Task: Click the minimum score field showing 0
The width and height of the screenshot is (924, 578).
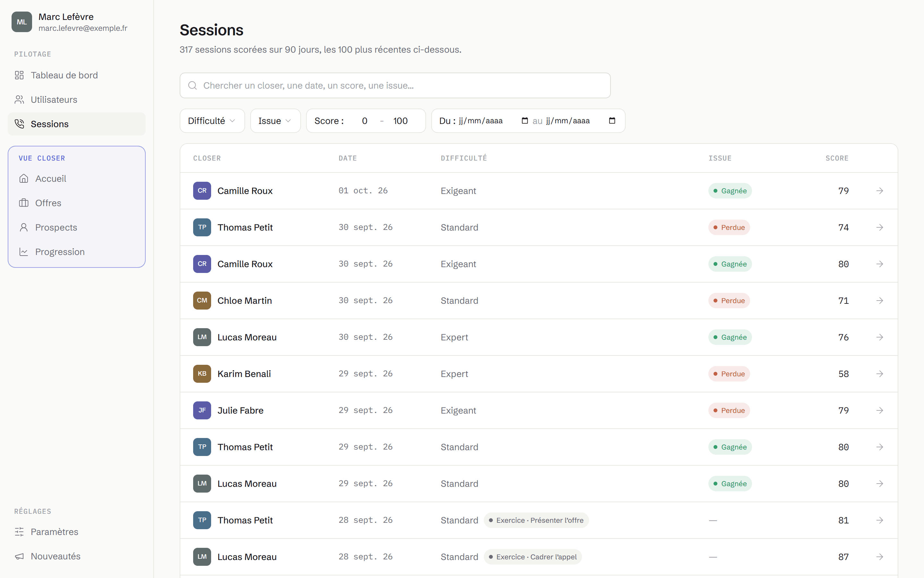Action: pos(364,121)
